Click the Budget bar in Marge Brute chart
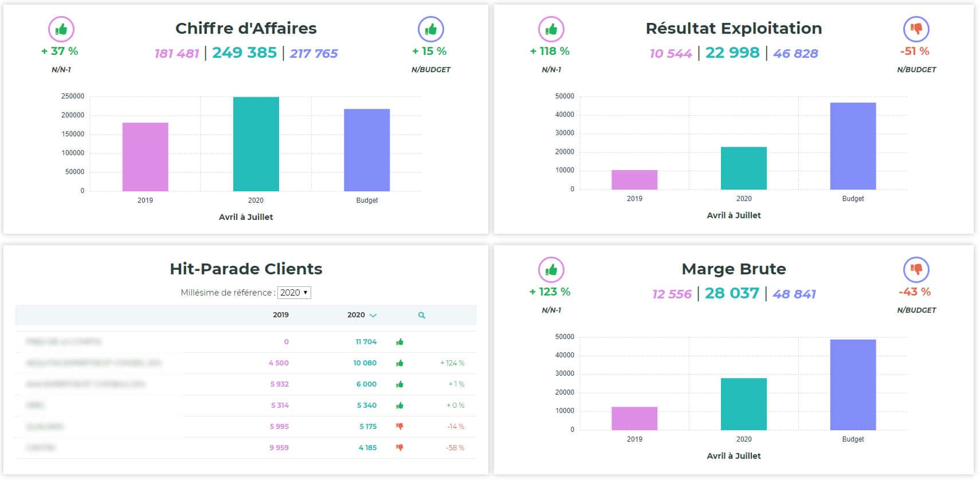Image resolution: width=980 pixels, height=480 pixels. point(852,384)
